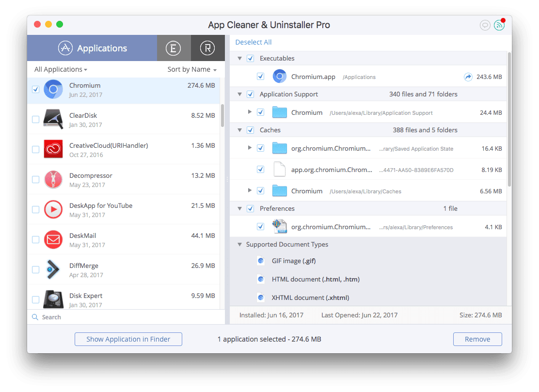Open the Remains tab icon (R)

(207, 48)
